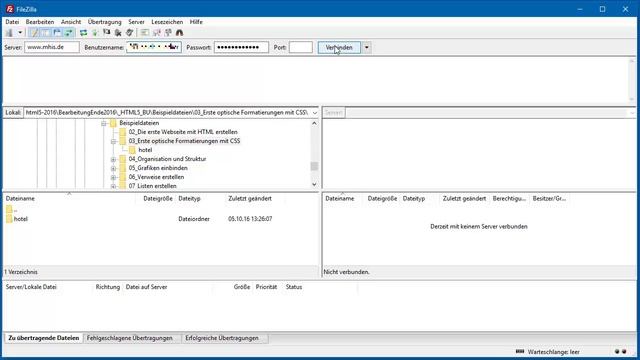Open the local path dropdown
The image size is (640, 360).
(314, 113)
